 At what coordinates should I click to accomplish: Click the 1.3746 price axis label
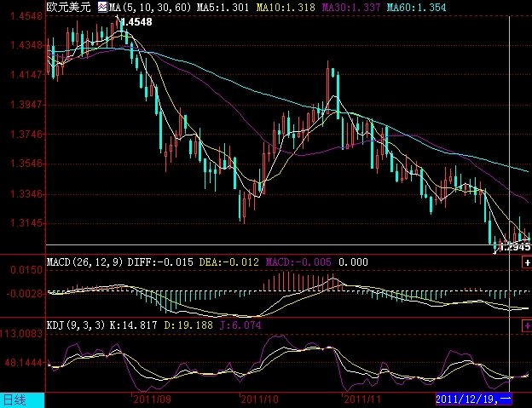click(26, 135)
